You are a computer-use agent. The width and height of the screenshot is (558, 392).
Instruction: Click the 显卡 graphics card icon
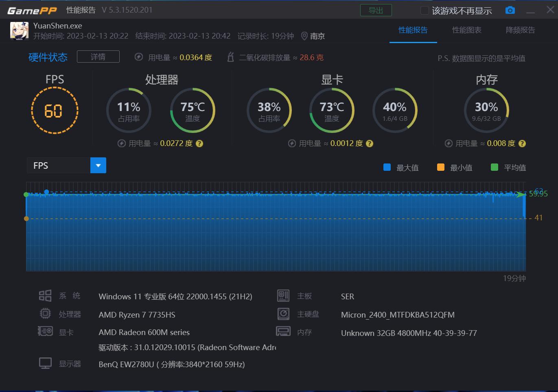click(45, 331)
